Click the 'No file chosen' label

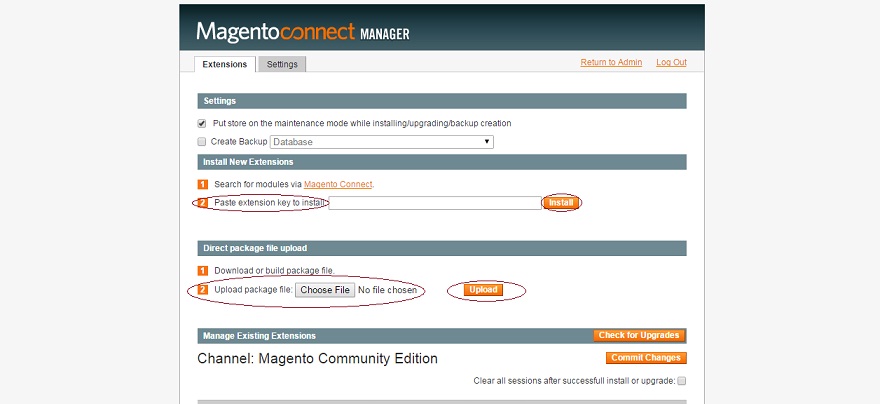(387, 290)
